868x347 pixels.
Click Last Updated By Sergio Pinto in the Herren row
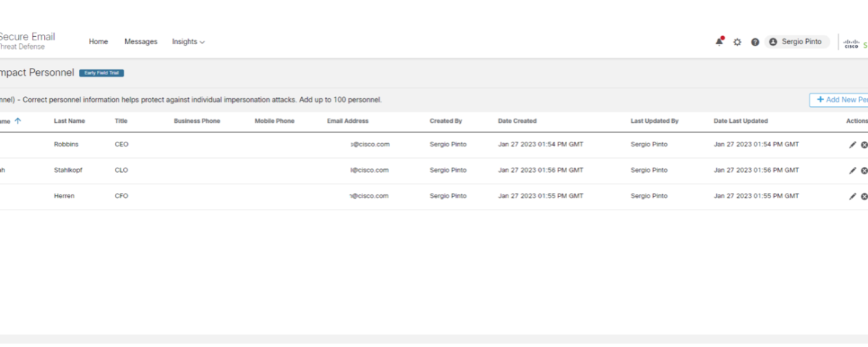[650, 196]
